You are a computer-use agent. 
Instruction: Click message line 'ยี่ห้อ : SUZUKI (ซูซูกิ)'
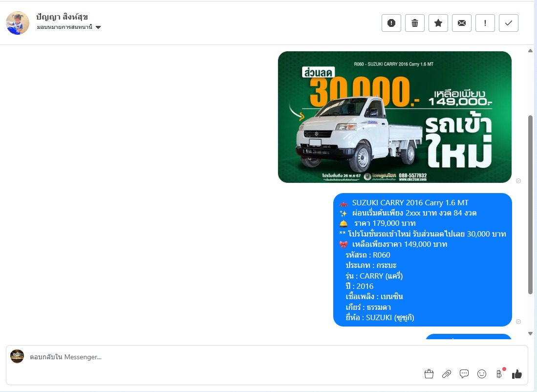[380, 318]
